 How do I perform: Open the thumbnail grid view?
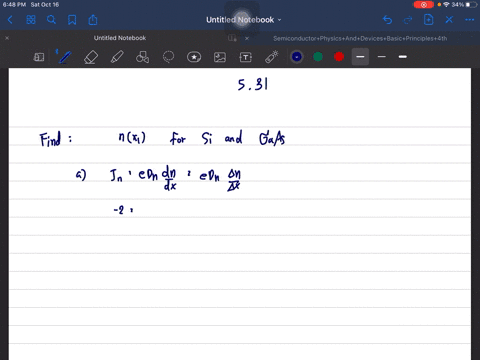[x=31, y=20]
